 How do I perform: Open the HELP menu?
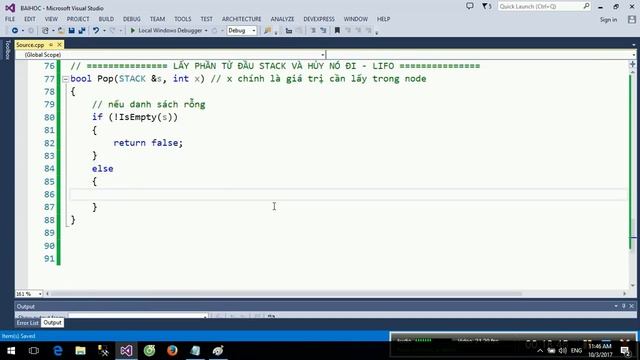[383, 19]
